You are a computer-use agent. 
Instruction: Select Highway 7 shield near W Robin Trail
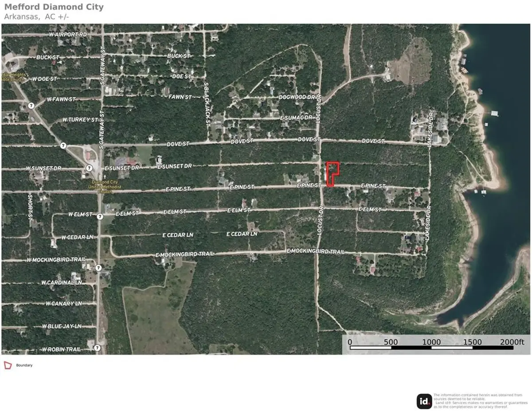coord(97,348)
